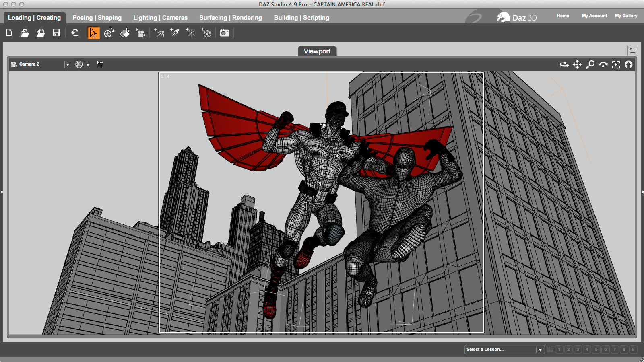644x362 pixels.
Task: Go to lesson step 6
Action: (x=605, y=349)
